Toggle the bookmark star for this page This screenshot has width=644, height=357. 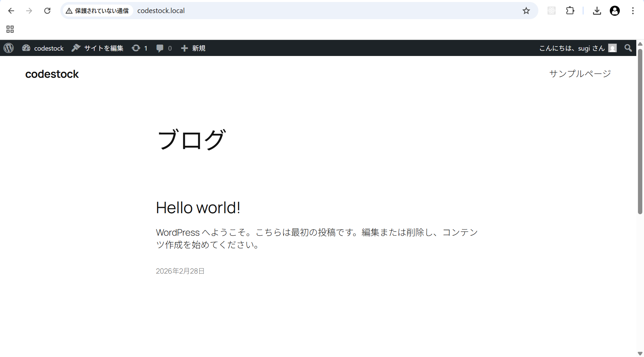526,10
